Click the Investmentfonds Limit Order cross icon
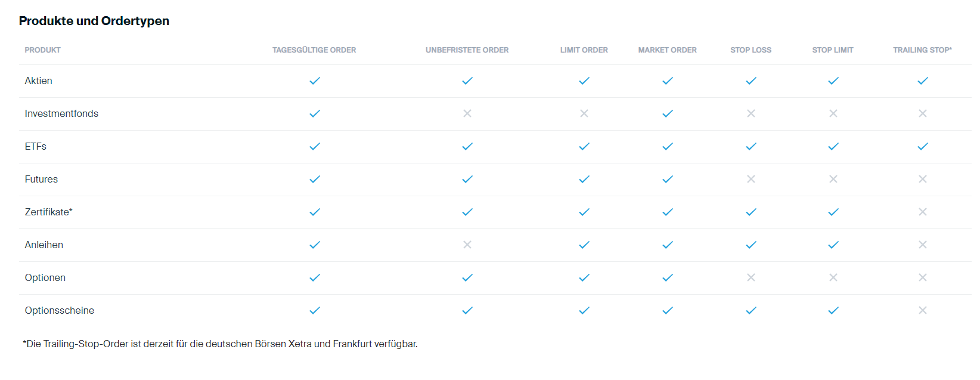This screenshot has width=980, height=380. 584,113
